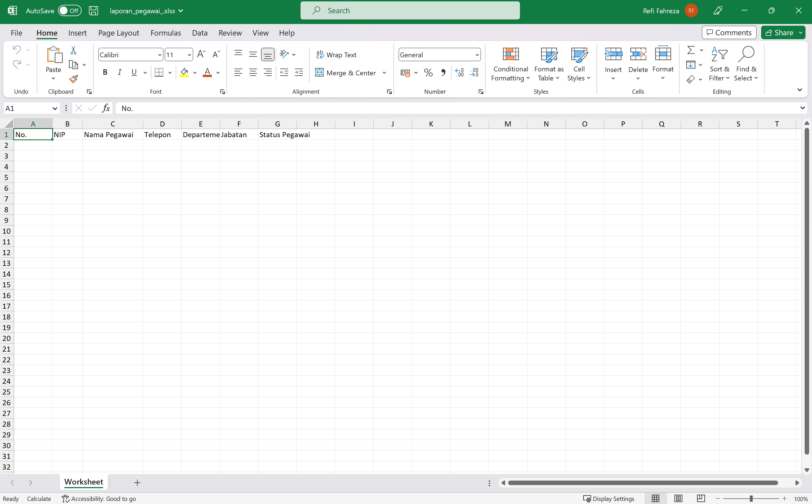Click the Cut scissors icon

[x=73, y=50]
